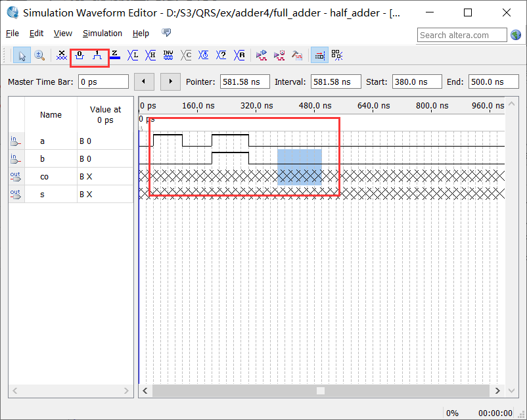Apply Weak High (H) value

point(150,55)
